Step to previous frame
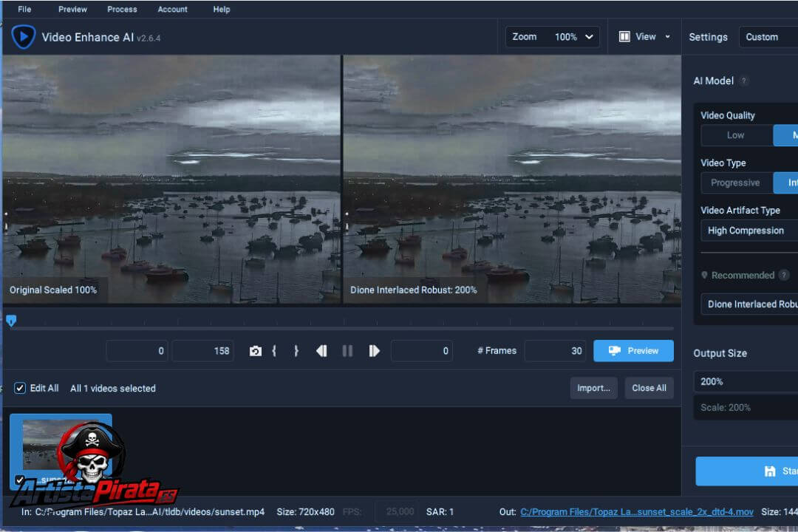This screenshot has width=798, height=532. tap(321, 351)
